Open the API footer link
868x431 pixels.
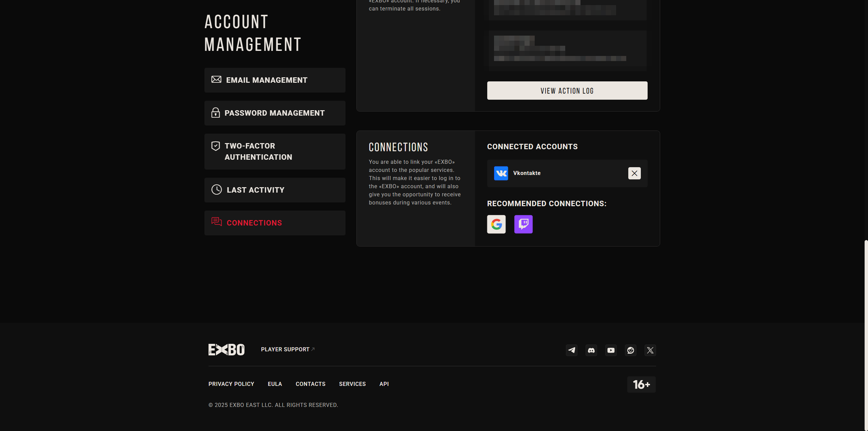click(384, 384)
